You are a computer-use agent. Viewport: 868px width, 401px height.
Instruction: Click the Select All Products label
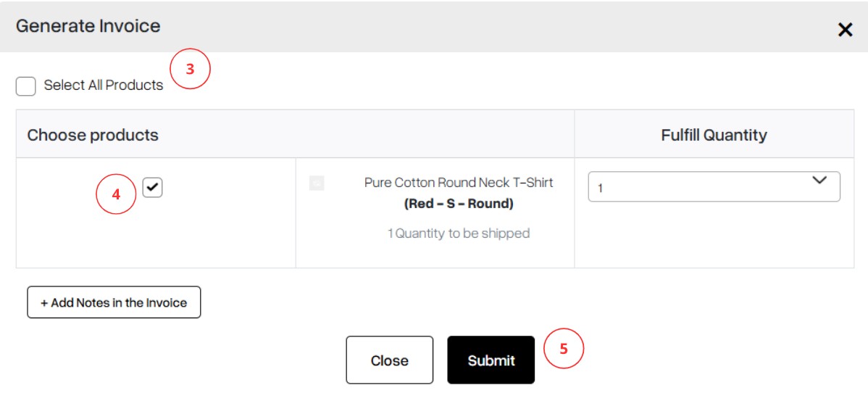pos(104,86)
